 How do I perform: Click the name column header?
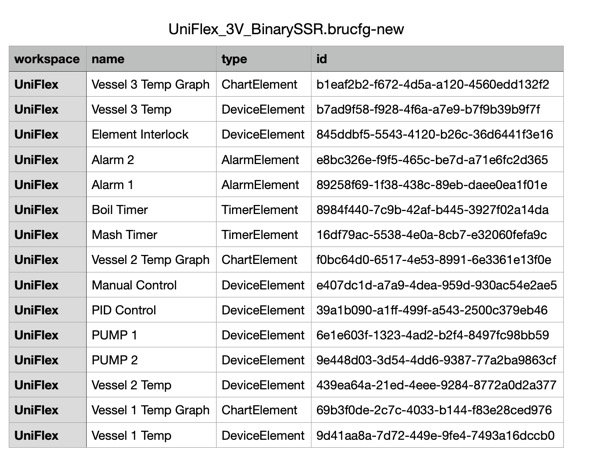click(152, 59)
